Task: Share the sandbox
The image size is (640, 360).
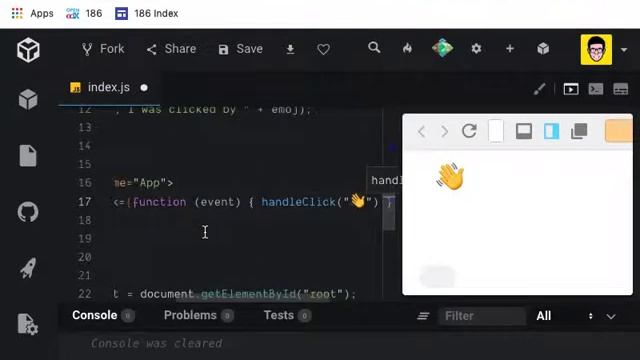Action: coord(171,49)
